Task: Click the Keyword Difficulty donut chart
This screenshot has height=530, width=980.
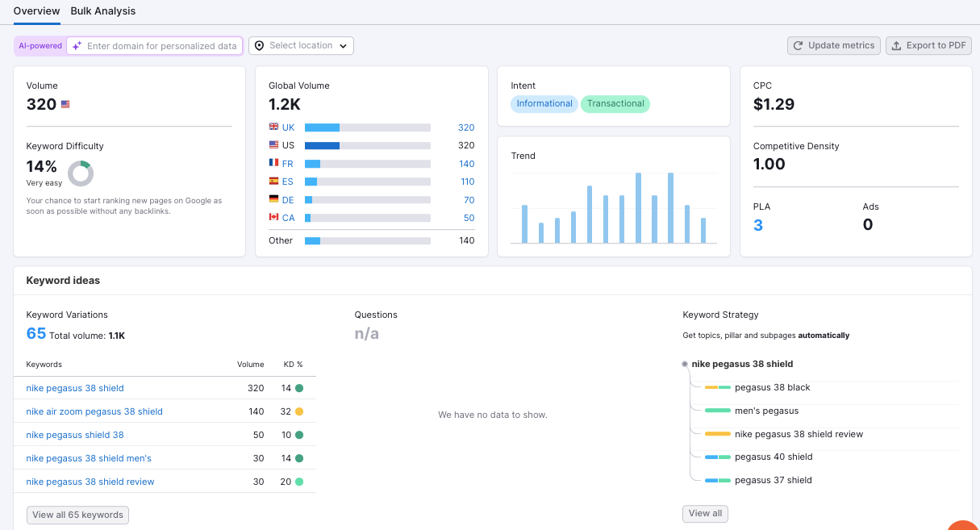Action: tap(80, 173)
